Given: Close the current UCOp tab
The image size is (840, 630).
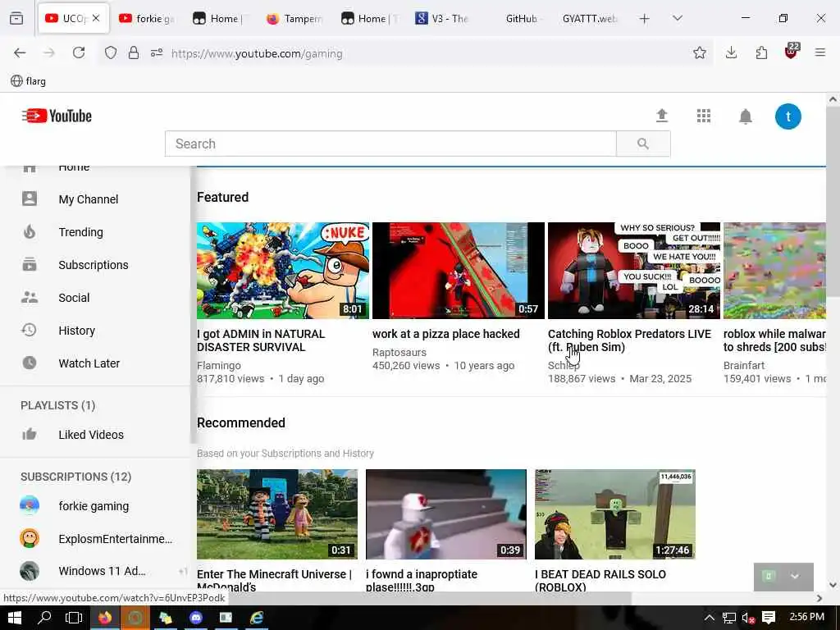Looking at the screenshot, I should tap(96, 18).
